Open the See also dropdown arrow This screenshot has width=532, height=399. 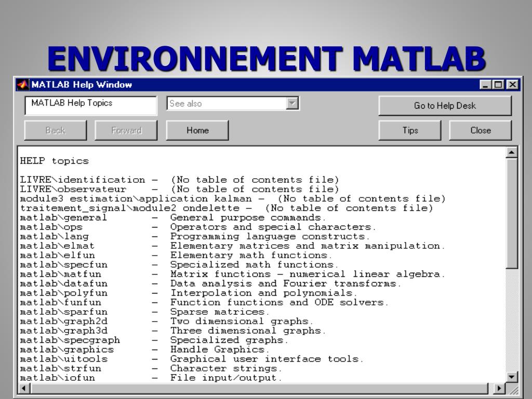click(x=292, y=103)
